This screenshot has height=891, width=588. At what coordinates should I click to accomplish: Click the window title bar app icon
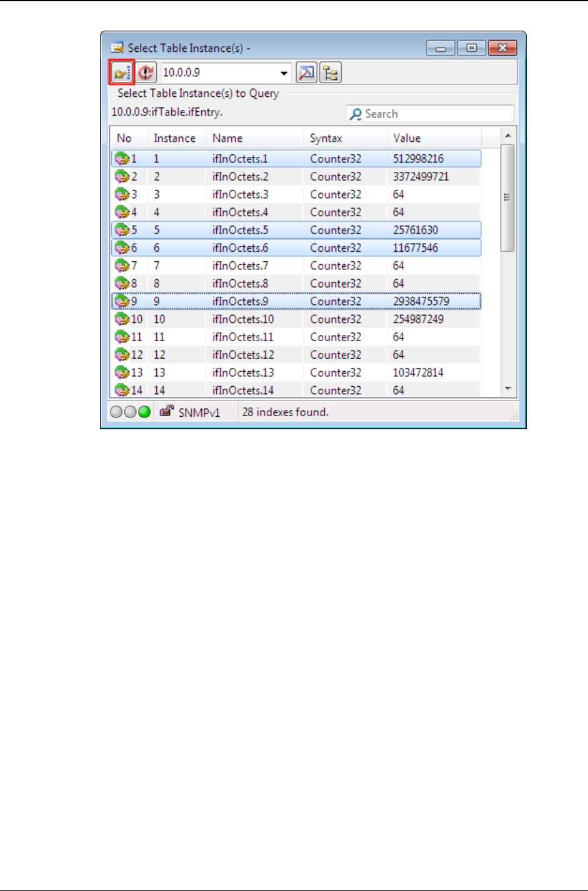tap(117, 47)
